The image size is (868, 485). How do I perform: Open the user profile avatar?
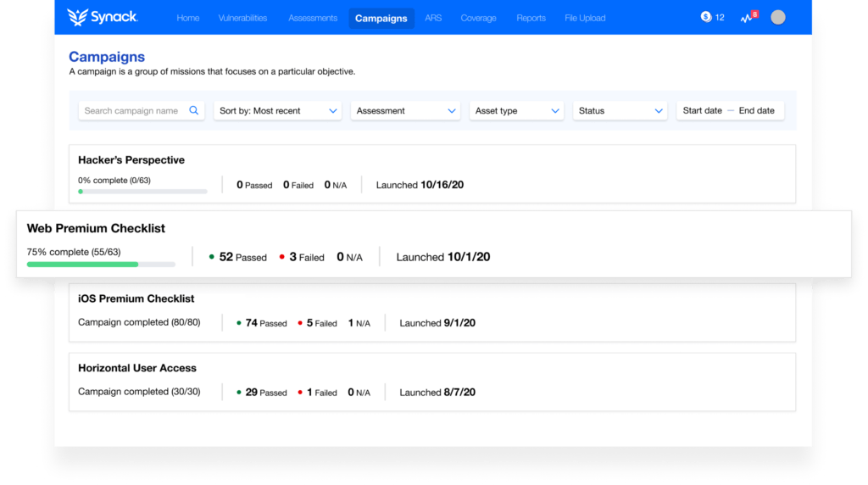[x=777, y=18]
